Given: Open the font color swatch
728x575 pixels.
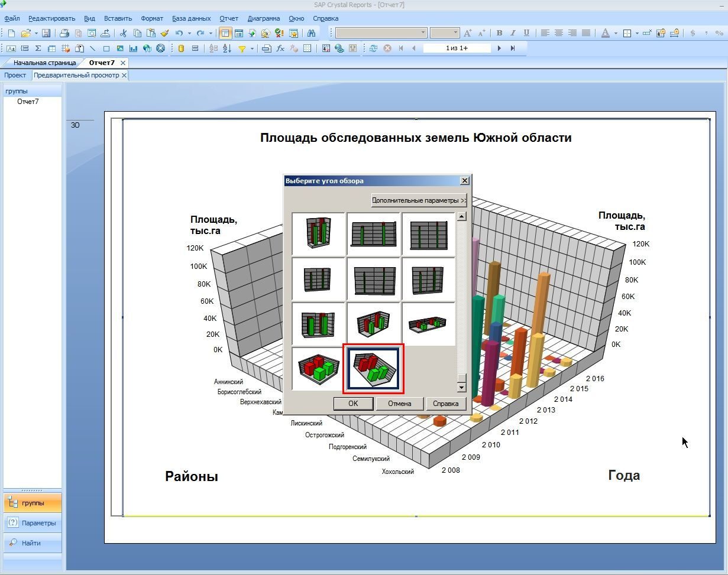Looking at the screenshot, I should click(x=605, y=33).
